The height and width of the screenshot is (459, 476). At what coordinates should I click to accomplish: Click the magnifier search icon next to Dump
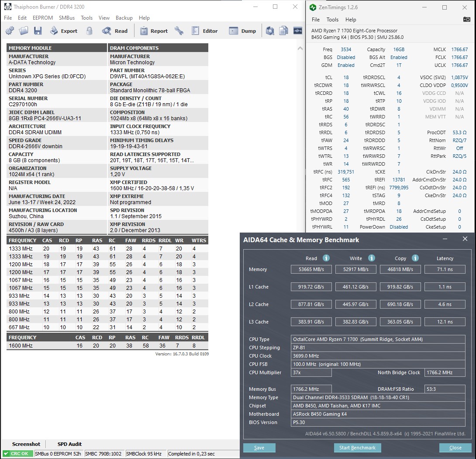270,31
